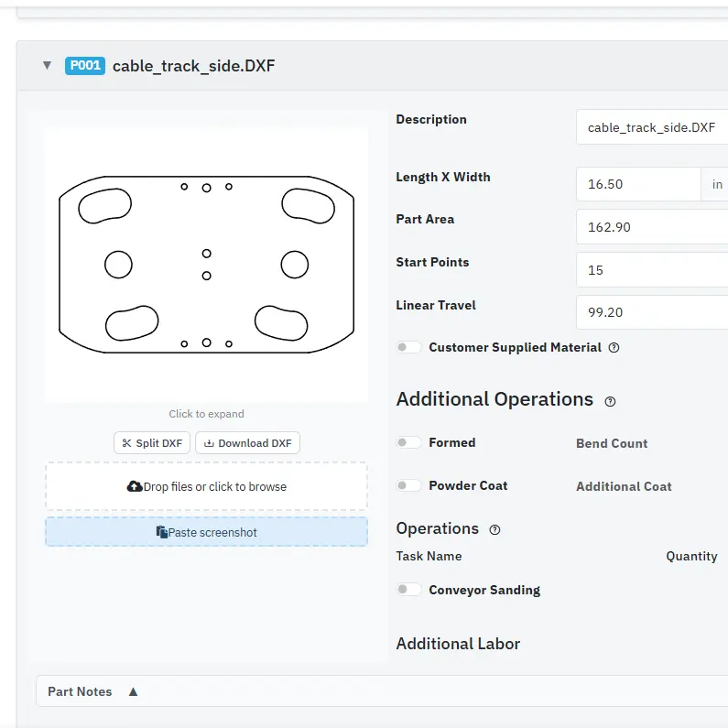The width and height of the screenshot is (728, 728).
Task: Click the clipboard icon in Paste screenshot
Action: (161, 532)
